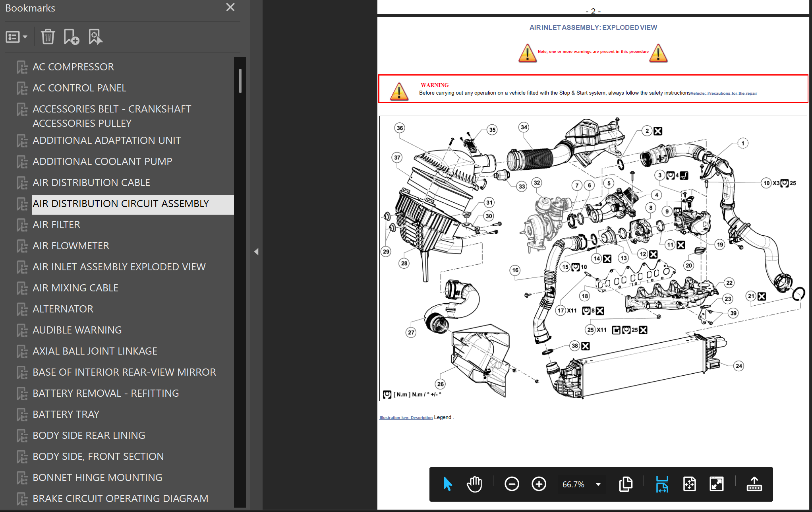Go to BATTERY TRAY bookmark
Screen dimensions: 812x512
66,414
